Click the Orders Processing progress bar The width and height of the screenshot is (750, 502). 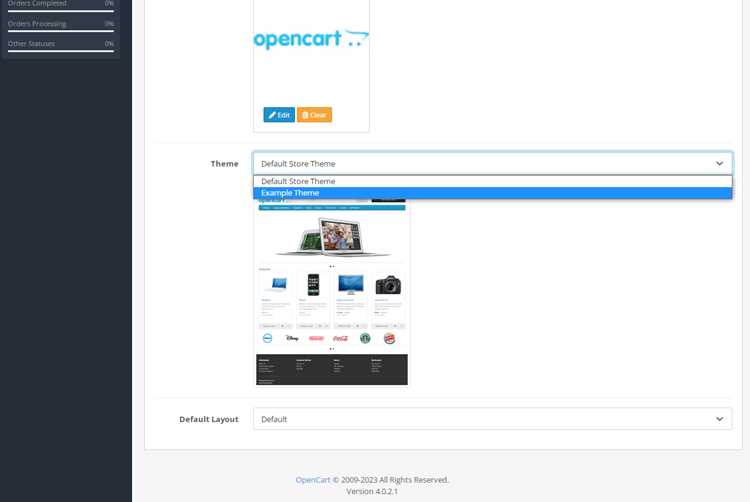pos(61,31)
